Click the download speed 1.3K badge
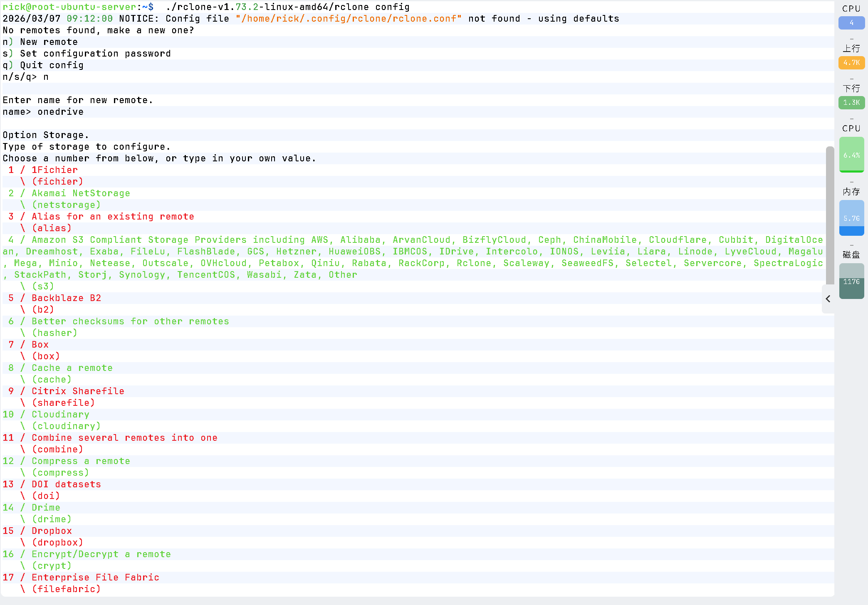This screenshot has height=605, width=868. tap(851, 103)
